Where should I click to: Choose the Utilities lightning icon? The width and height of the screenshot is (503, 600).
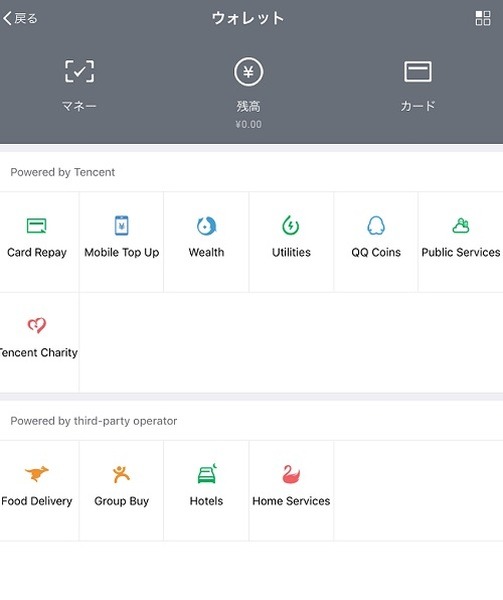pos(291,225)
